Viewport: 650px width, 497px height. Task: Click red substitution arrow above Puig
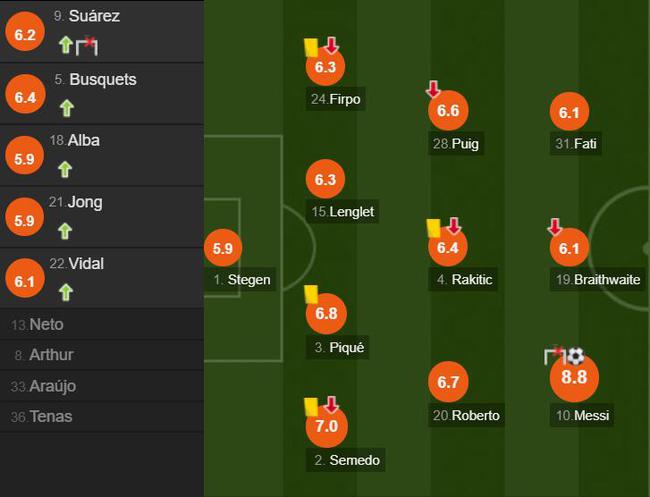433,89
